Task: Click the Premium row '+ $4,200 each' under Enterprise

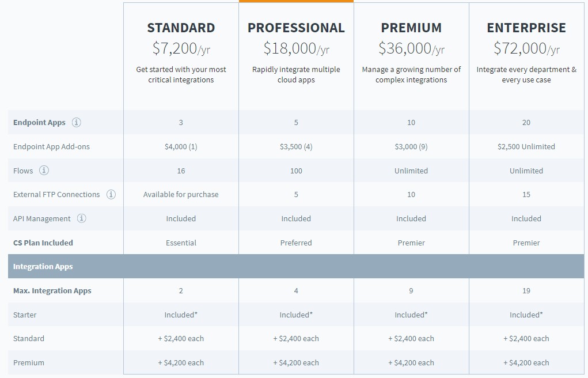Action: [x=526, y=363]
